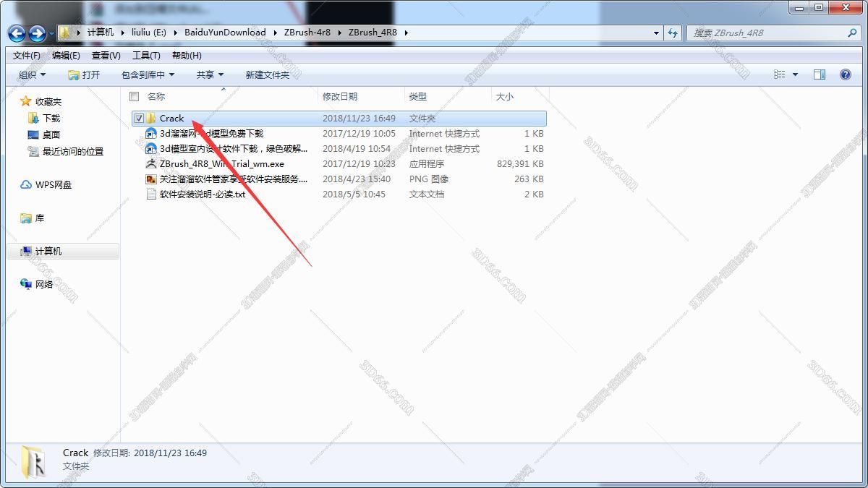The height and width of the screenshot is (488, 868).
Task: Open WPS网盘 in the navigation pane
Action: pos(46,184)
